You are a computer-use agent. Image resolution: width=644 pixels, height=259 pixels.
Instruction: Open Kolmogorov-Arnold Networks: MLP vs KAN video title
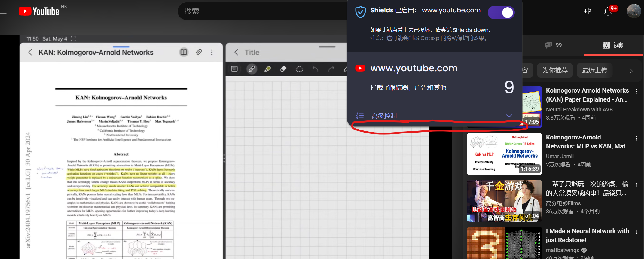pos(588,142)
